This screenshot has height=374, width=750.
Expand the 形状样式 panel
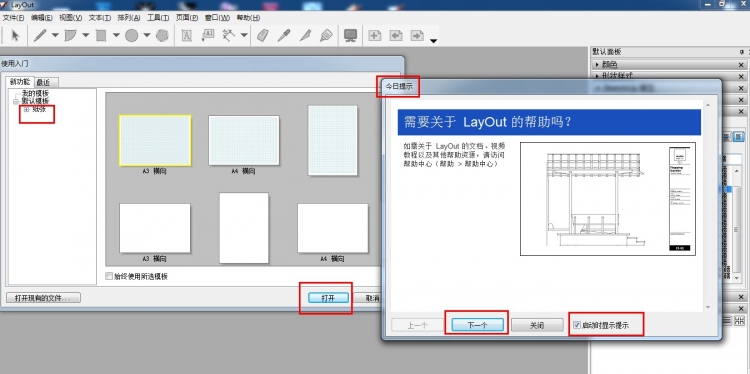597,76
